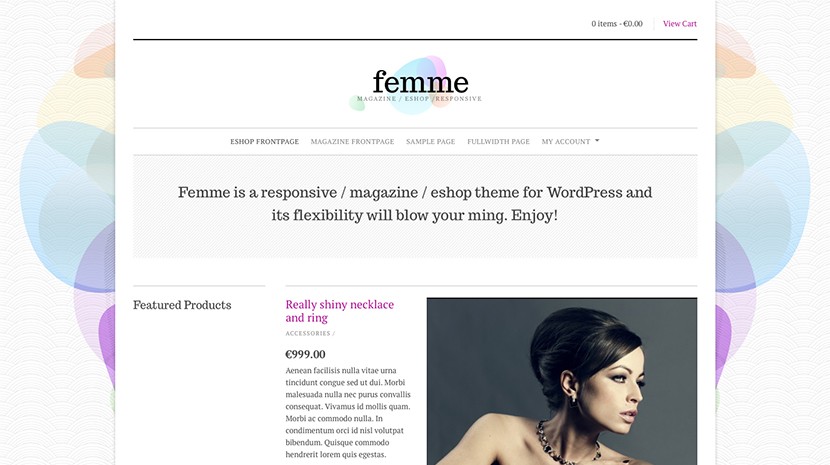Click the femme logo in the header
This screenshot has height=465, width=830.
pyautogui.click(x=420, y=82)
